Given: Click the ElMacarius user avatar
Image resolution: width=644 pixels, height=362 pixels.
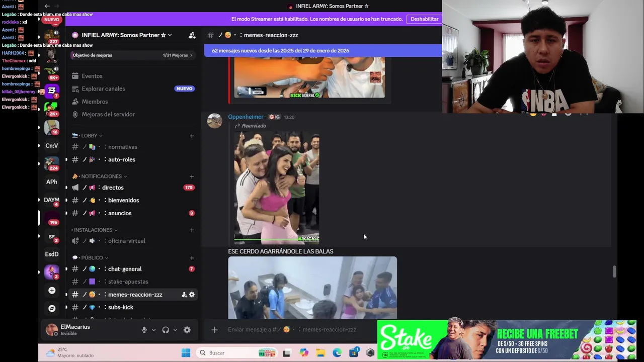Looking at the screenshot, I should tap(51, 330).
